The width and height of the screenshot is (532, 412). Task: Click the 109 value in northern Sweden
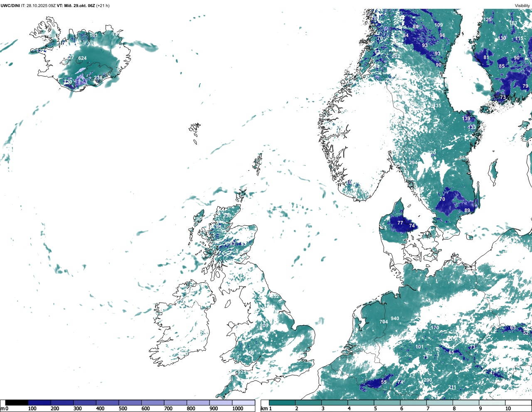(x=439, y=25)
